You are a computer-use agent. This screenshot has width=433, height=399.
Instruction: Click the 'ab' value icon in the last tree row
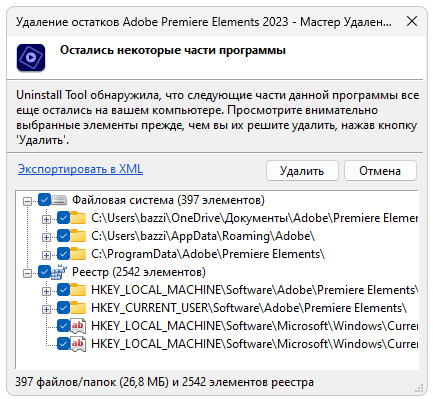pyautogui.click(x=78, y=344)
